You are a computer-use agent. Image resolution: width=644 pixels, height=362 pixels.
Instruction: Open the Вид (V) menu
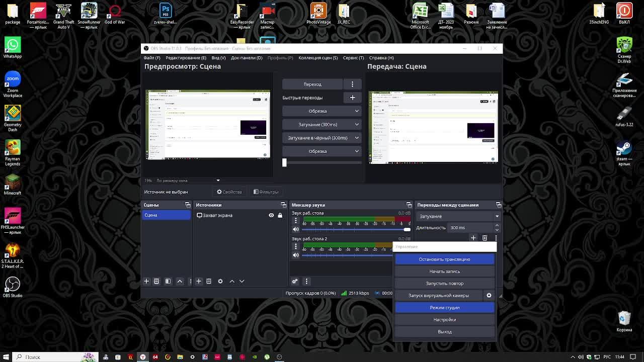218,58
